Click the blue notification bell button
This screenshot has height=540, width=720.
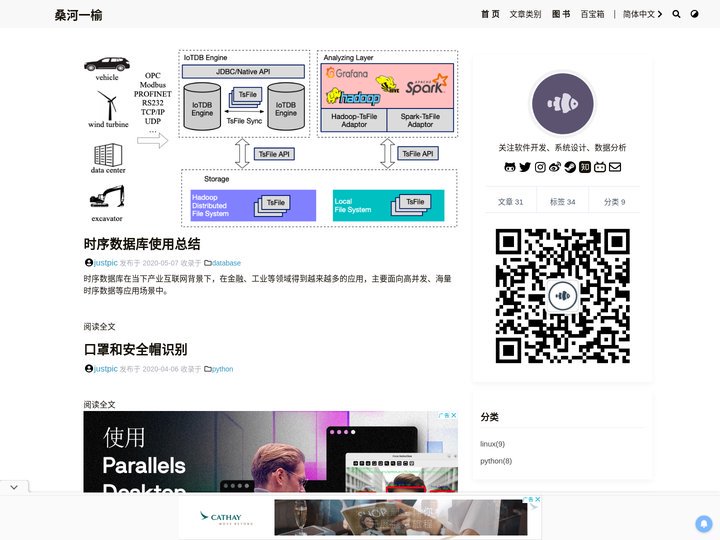703,523
